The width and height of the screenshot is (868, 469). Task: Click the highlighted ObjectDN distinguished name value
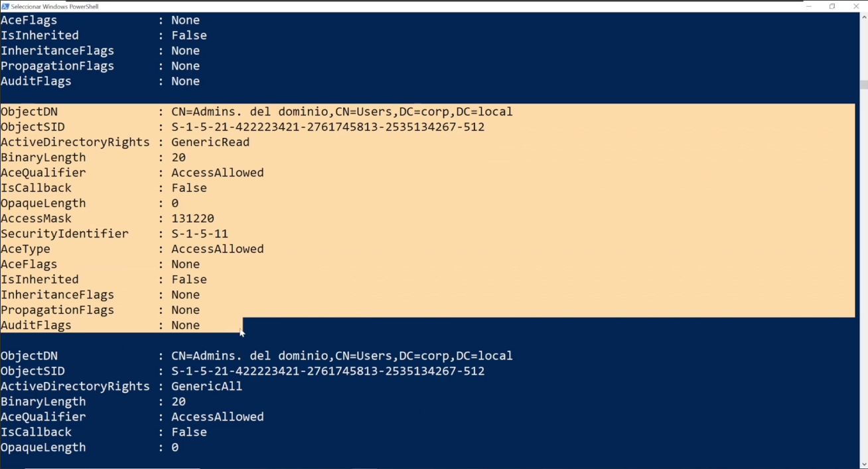(342, 111)
